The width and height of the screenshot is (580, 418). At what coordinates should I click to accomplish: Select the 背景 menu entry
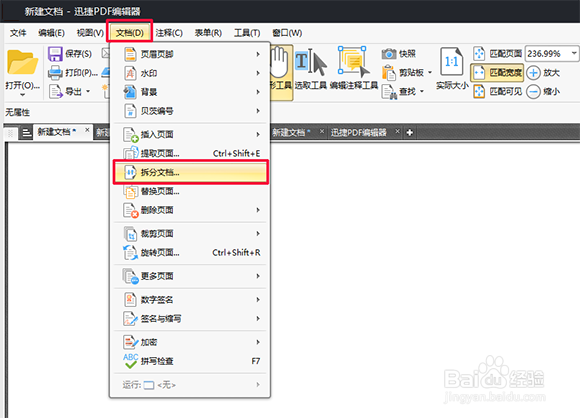(191, 92)
